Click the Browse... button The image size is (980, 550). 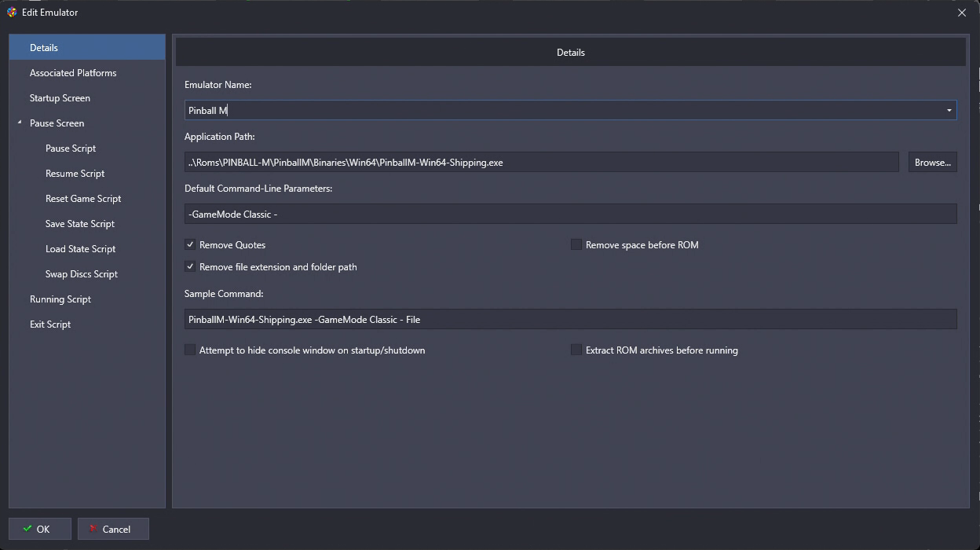click(x=933, y=163)
